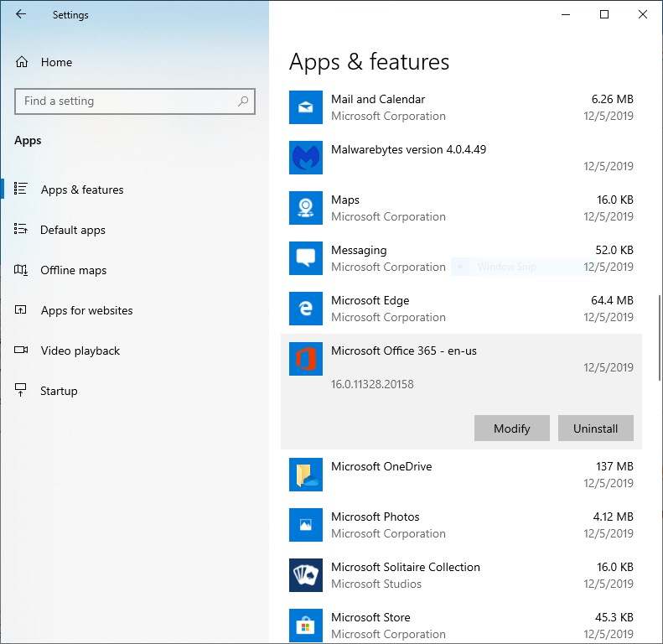Click the Offline maps sidebar icon
The height and width of the screenshot is (644, 663).
pos(21,269)
